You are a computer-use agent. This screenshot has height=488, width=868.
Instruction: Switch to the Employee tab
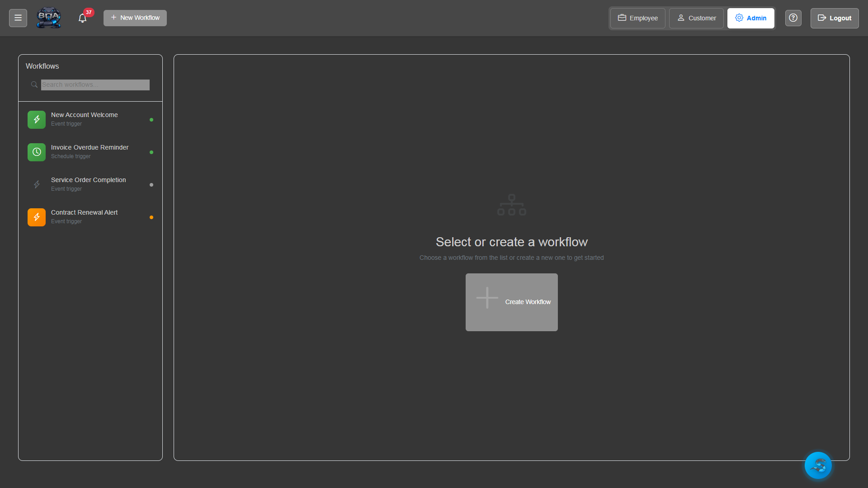pos(637,18)
